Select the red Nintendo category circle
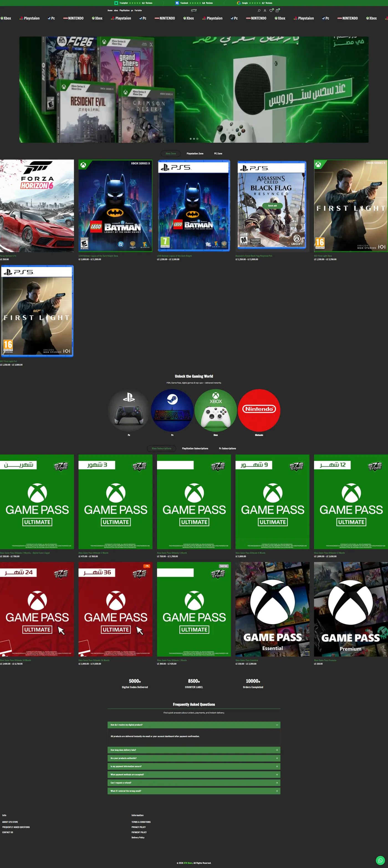Image resolution: width=388 pixels, height=868 pixels. pos(259,410)
